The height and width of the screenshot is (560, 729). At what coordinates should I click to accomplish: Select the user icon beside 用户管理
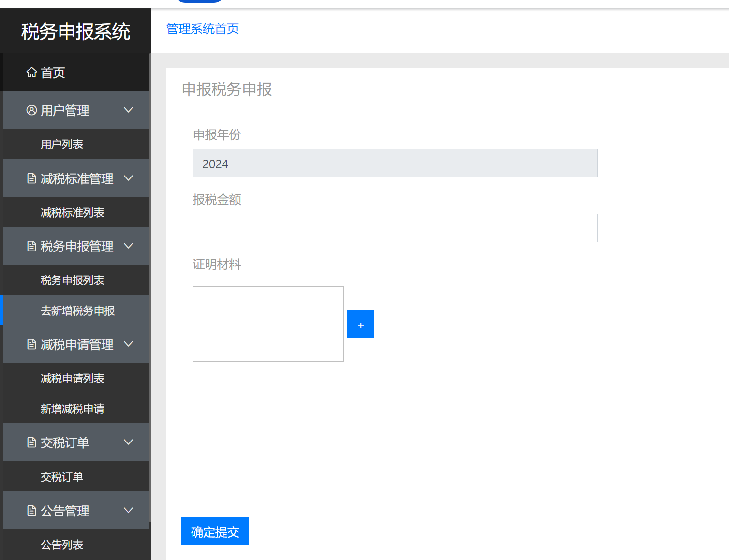point(31,110)
